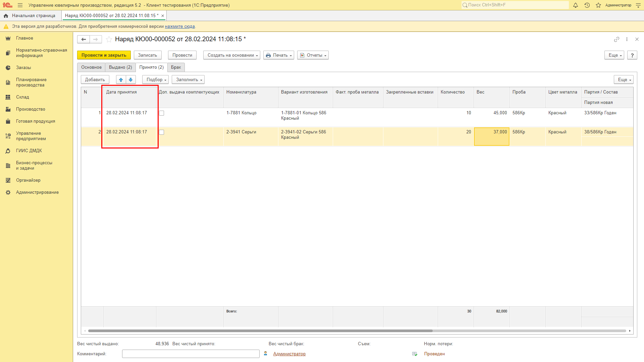644x362 pixels.
Task: Open Заказы section
Action: [23, 68]
